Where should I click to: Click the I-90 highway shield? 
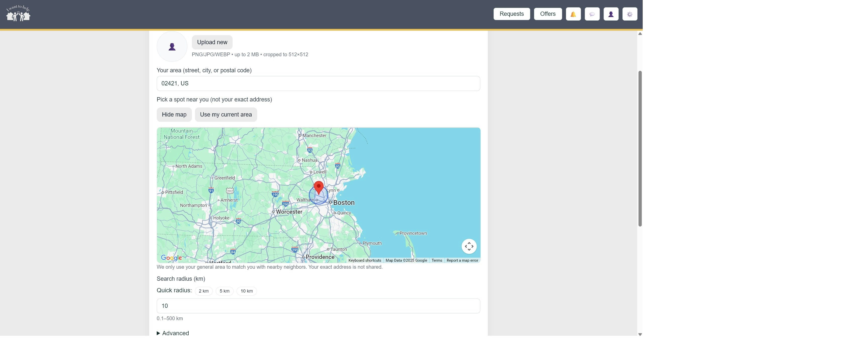[x=239, y=221]
